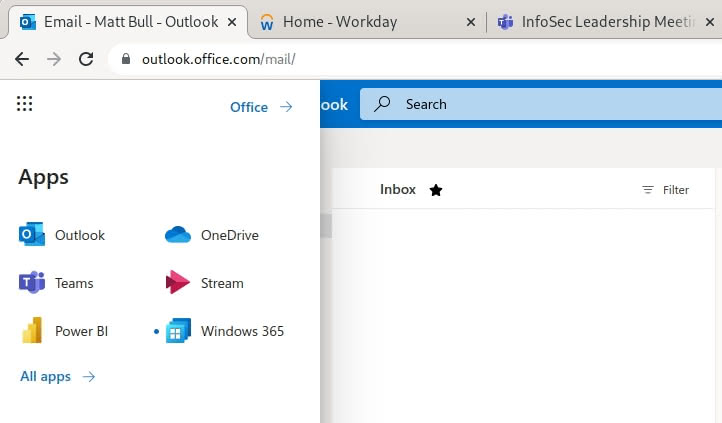Close the InfoSec Leadership Meeting tab
This screenshot has width=722, height=423.
pyautogui.click(x=710, y=22)
